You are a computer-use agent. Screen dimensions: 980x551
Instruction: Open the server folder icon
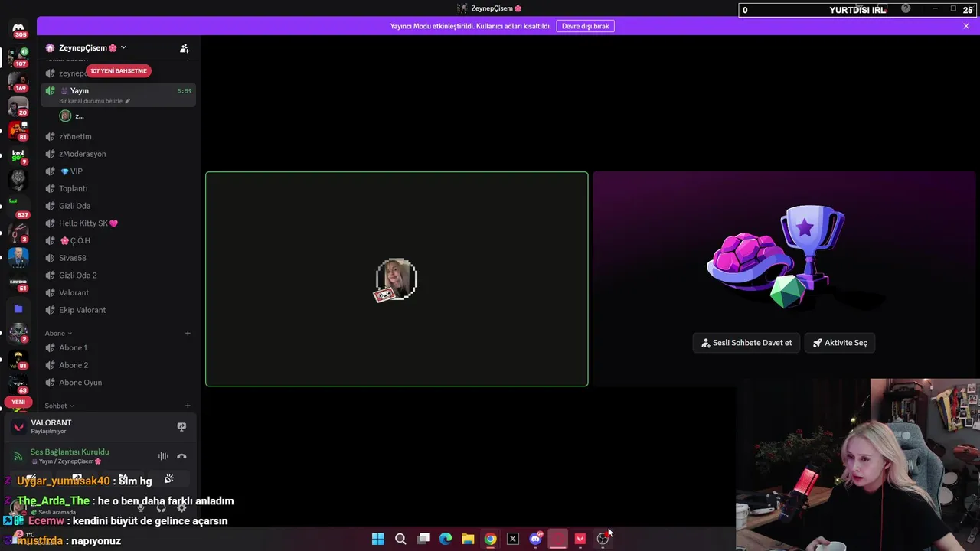(18, 309)
